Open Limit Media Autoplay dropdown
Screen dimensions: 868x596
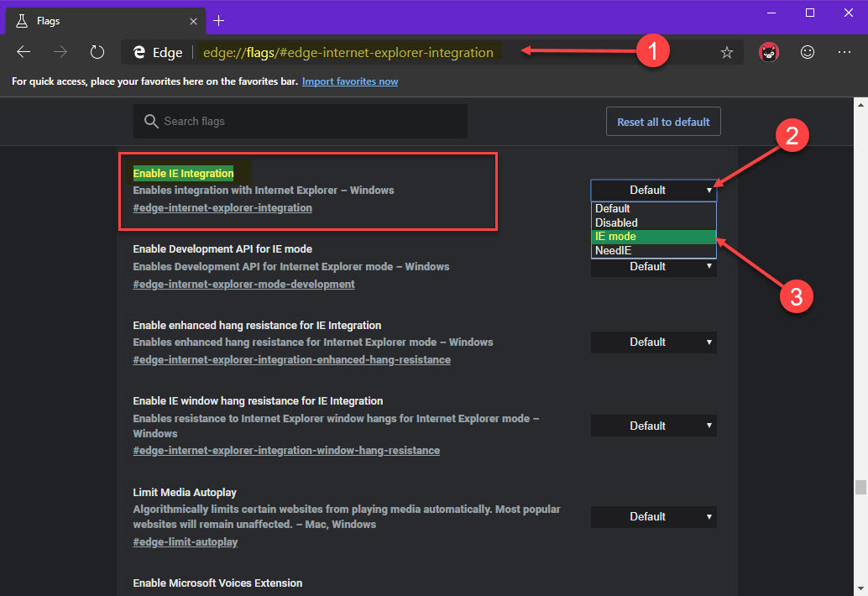tap(653, 517)
